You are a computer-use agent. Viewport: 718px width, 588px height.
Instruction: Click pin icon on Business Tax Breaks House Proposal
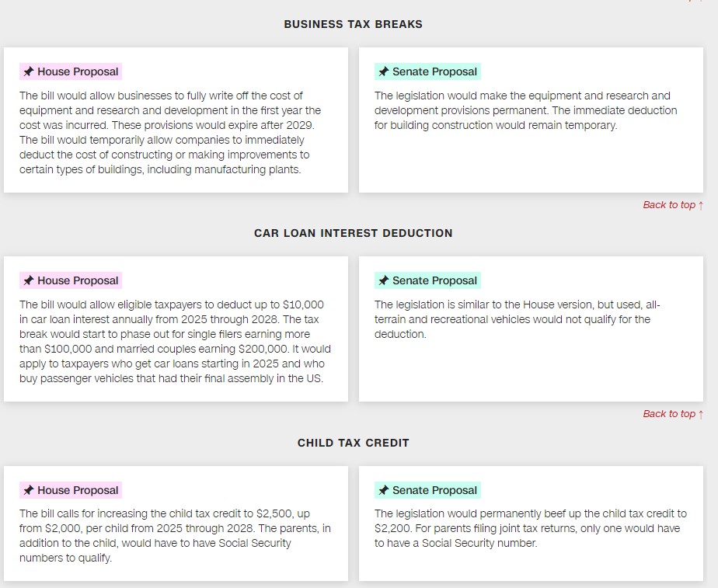pos(29,72)
